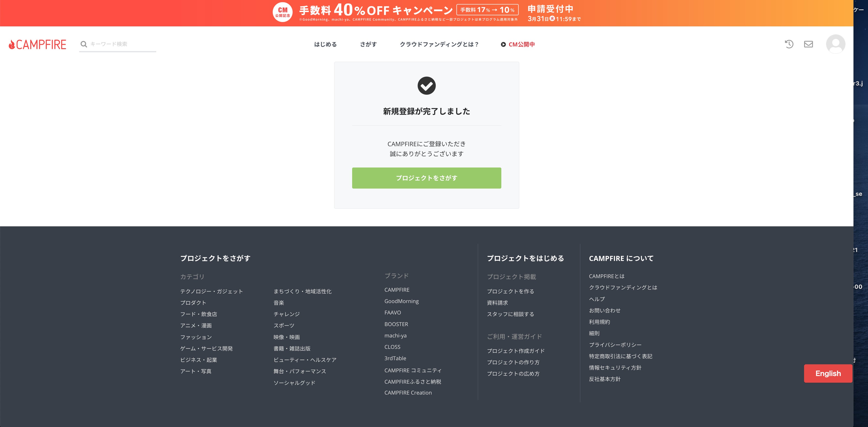Follow the プロジェクトを作る link
Image resolution: width=868 pixels, height=427 pixels.
[510, 291]
